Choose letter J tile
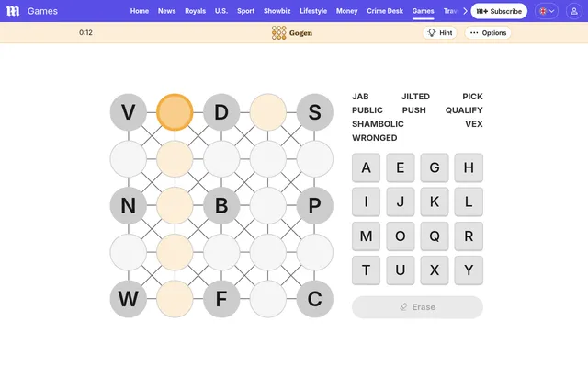Image resolution: width=588 pixels, height=368 pixels. (401, 201)
